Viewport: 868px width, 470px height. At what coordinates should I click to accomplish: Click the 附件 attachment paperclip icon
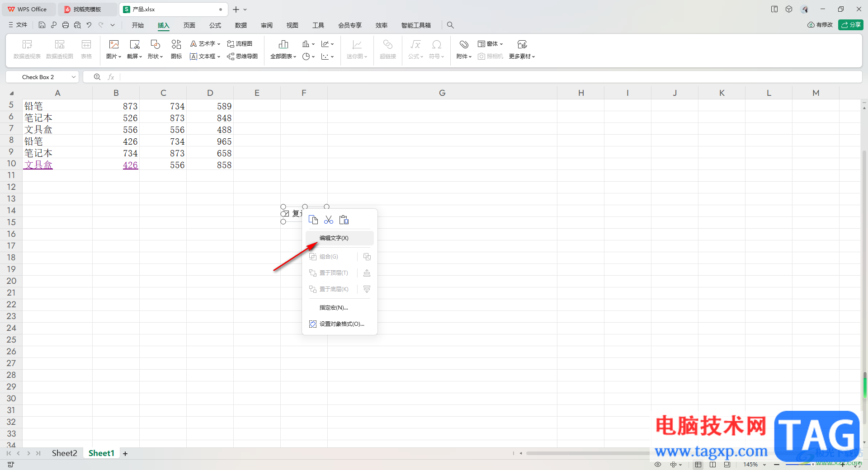point(464,44)
